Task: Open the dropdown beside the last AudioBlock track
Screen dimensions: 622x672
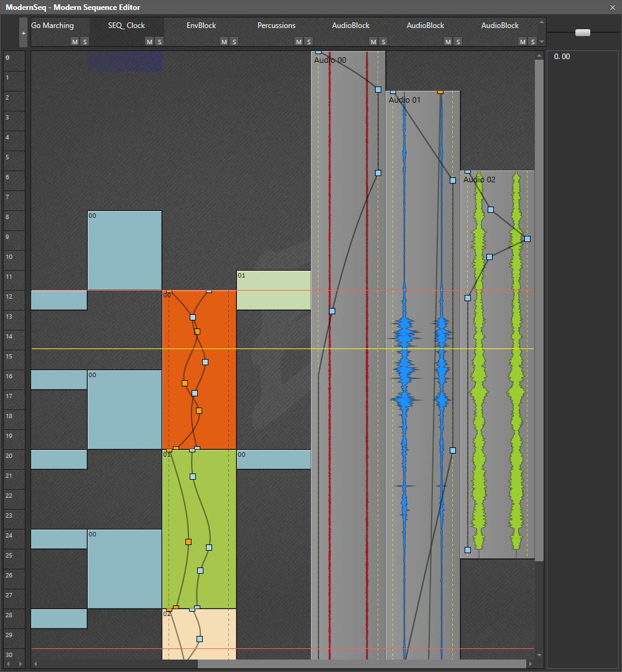Action: 541,42
